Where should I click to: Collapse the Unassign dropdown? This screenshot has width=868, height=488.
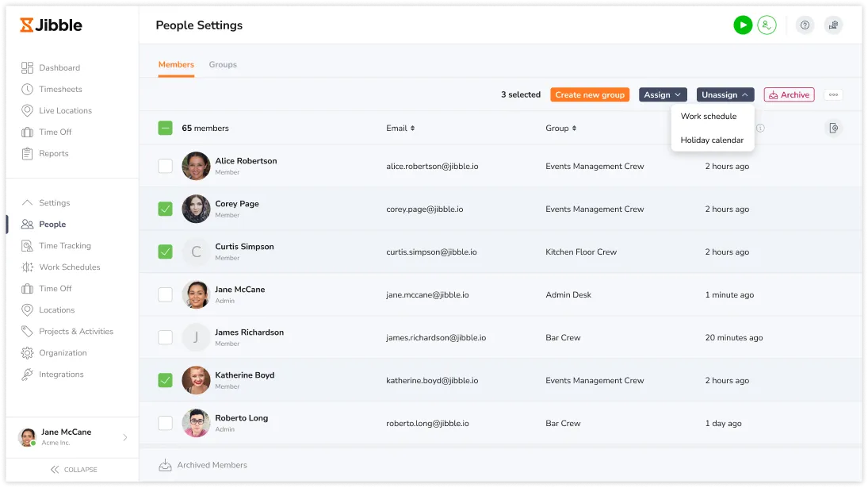(725, 95)
